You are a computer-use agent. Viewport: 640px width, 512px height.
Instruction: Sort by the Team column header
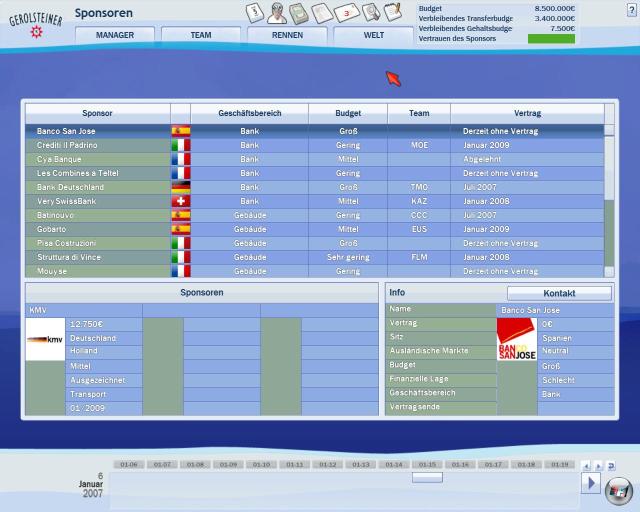(419, 113)
